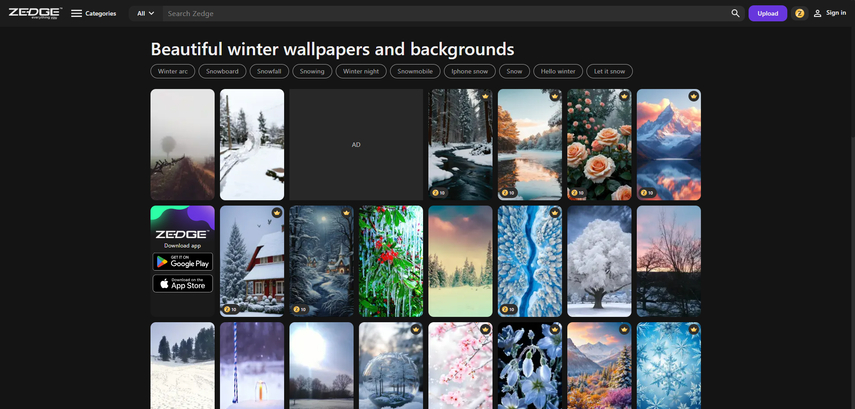Open the frosted white tree wallpaper

[x=599, y=261]
